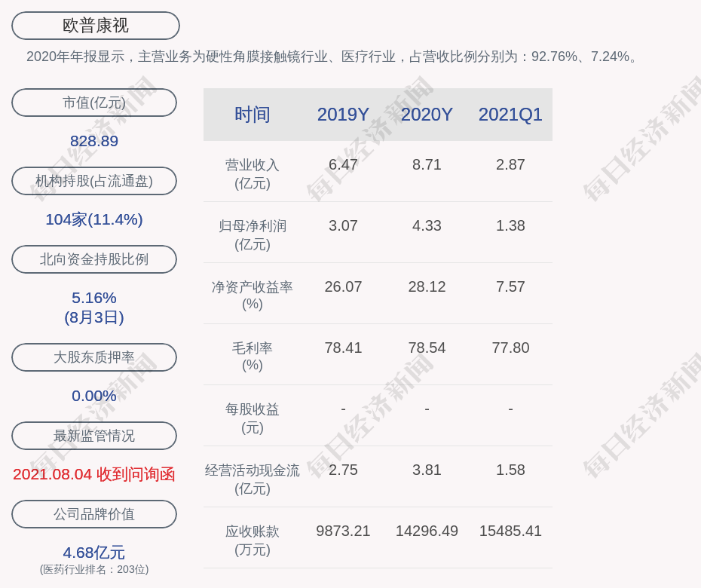Screen dimensions: 701x588
Task: Click the 828.89 market value
Action: click(94, 141)
